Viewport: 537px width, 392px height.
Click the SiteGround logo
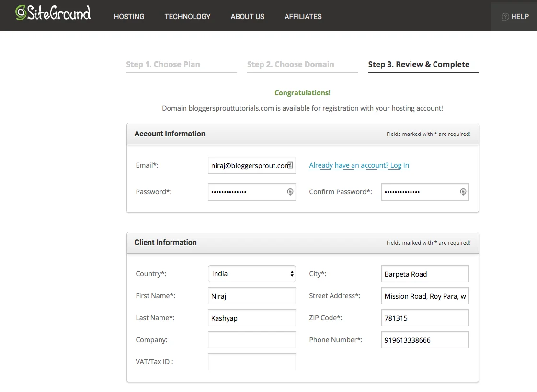tap(53, 13)
